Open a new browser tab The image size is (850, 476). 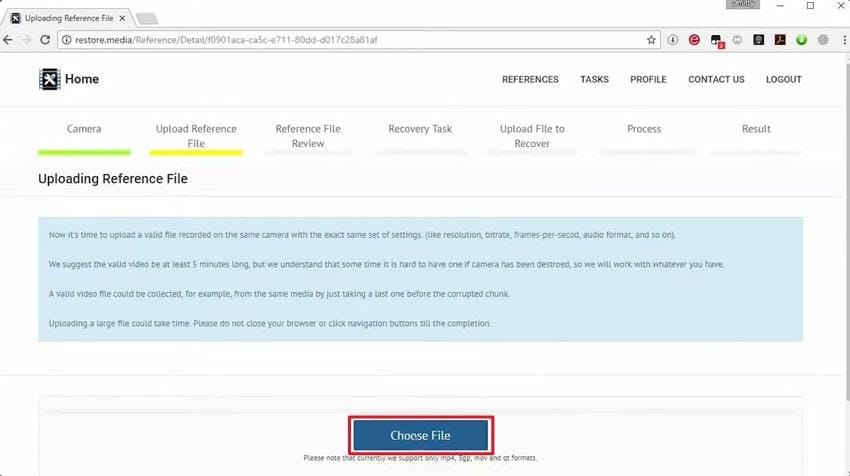point(146,19)
